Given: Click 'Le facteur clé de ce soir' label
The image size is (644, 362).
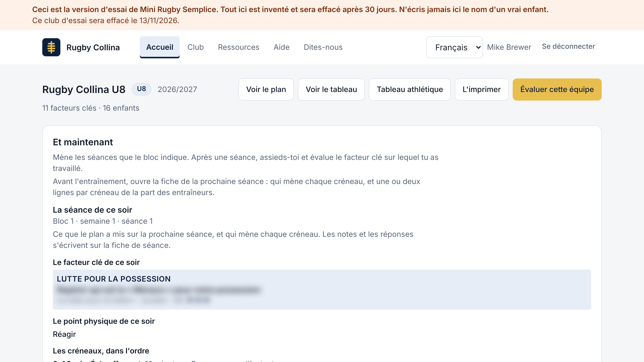Looking at the screenshot, I should pyautogui.click(x=96, y=262).
